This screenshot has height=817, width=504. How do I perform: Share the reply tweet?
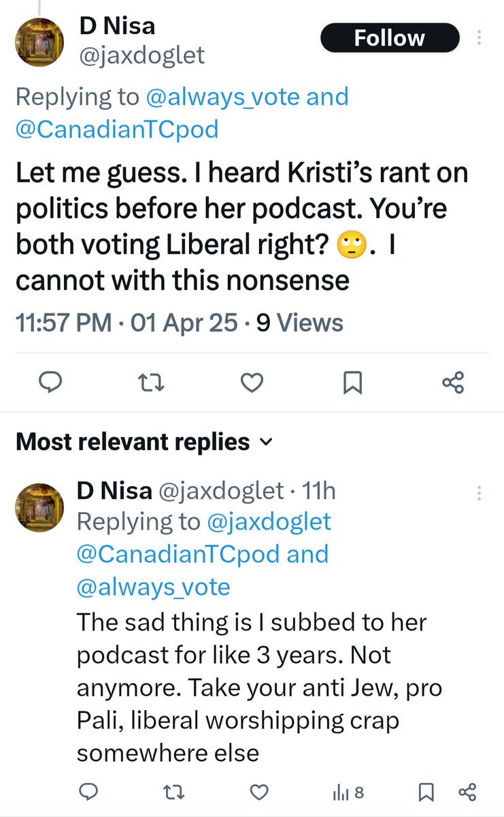[467, 792]
